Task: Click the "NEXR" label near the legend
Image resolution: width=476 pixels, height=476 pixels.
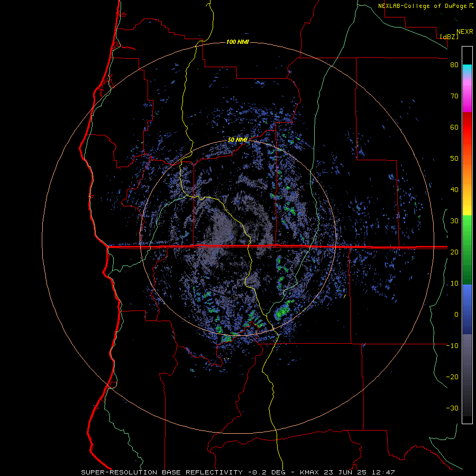Action: [465, 32]
